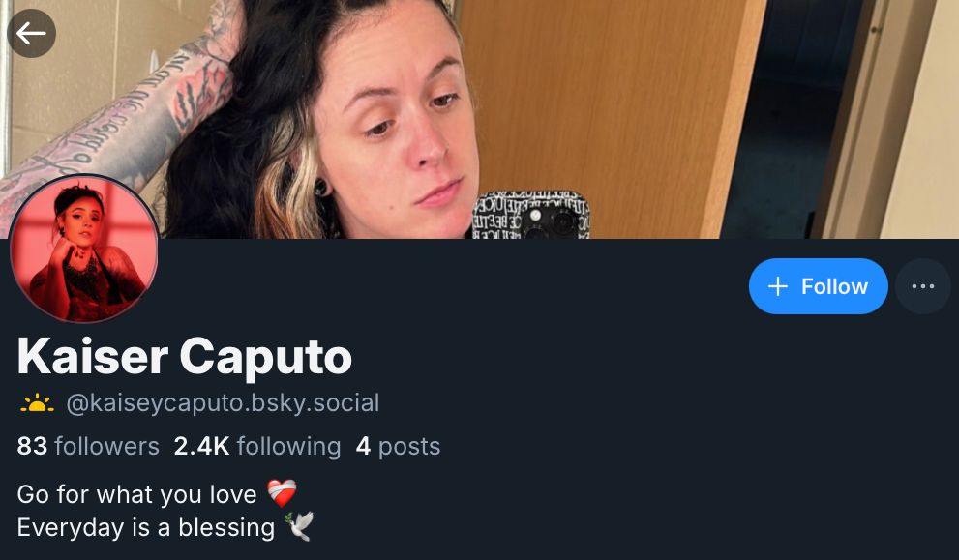Click the dove emoji in bio
The height and width of the screenshot is (560, 959).
(299, 526)
